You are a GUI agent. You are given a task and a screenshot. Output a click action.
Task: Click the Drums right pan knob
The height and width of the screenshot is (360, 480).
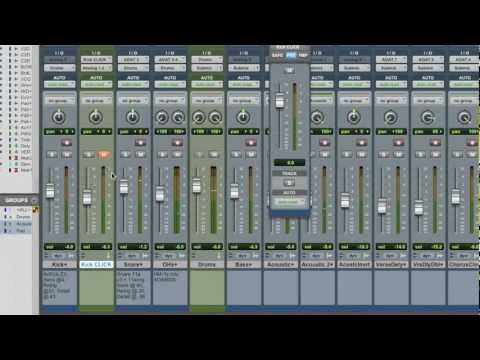pyautogui.click(x=215, y=117)
